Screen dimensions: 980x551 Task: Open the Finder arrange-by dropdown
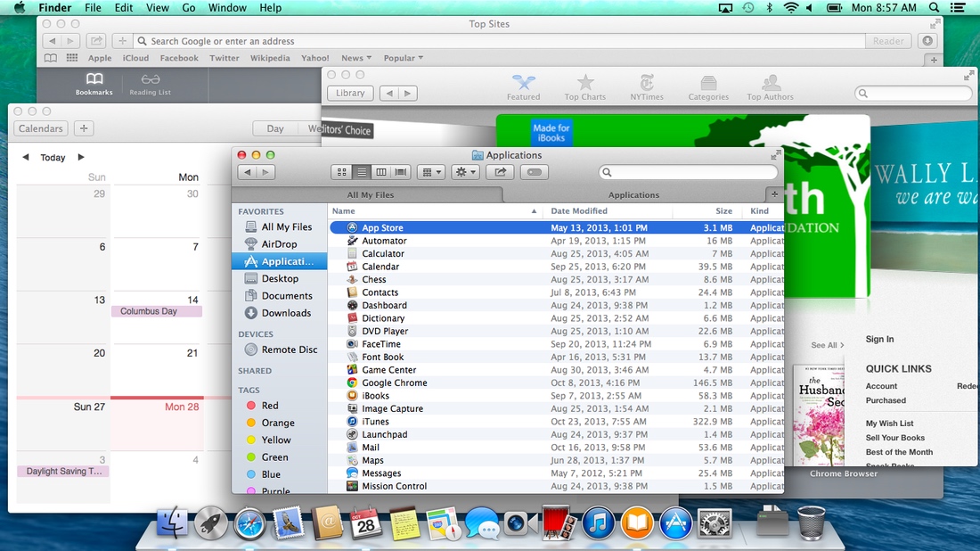(431, 172)
